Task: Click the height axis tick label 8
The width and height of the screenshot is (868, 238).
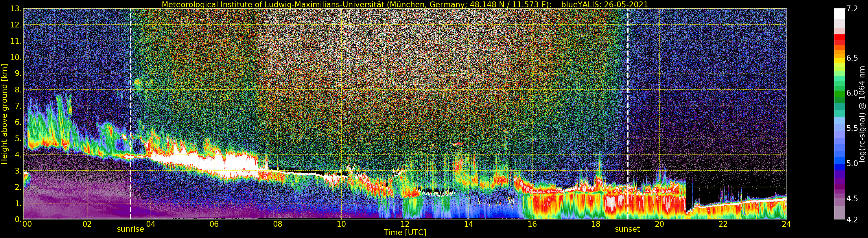Action: 18,90
